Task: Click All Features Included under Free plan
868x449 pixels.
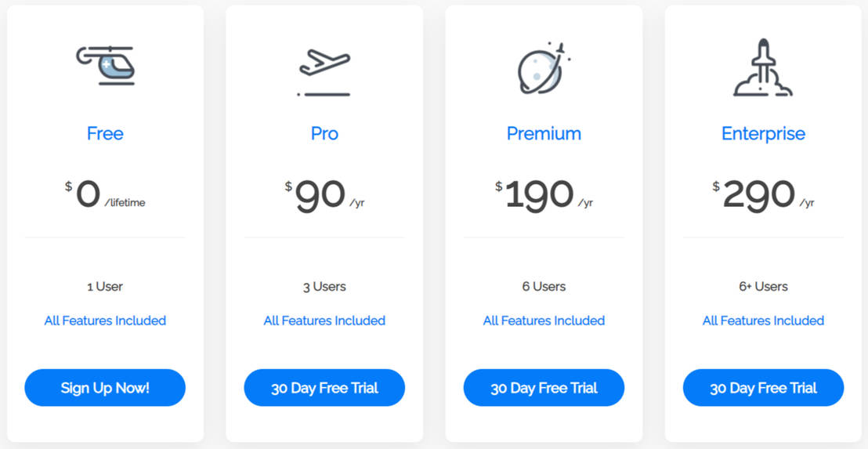Action: (x=105, y=320)
